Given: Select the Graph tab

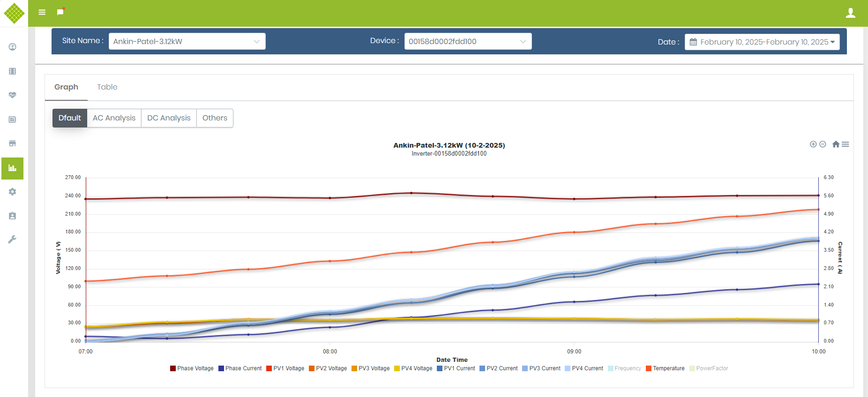Looking at the screenshot, I should tap(66, 87).
